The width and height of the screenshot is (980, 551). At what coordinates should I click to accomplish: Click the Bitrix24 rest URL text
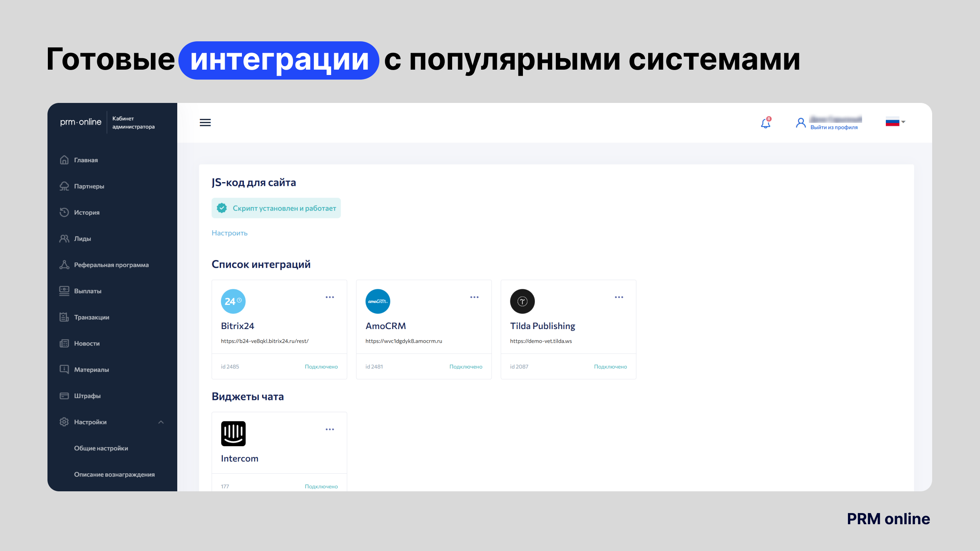265,341
